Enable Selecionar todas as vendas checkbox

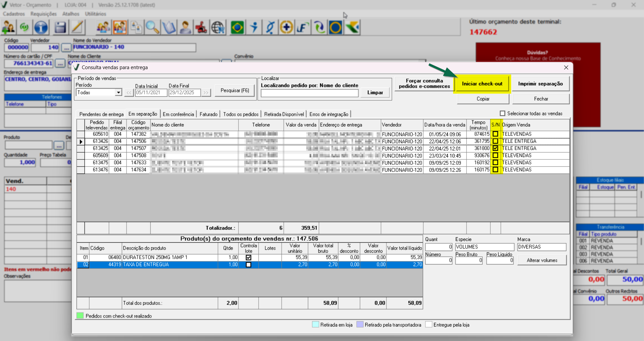(502, 113)
